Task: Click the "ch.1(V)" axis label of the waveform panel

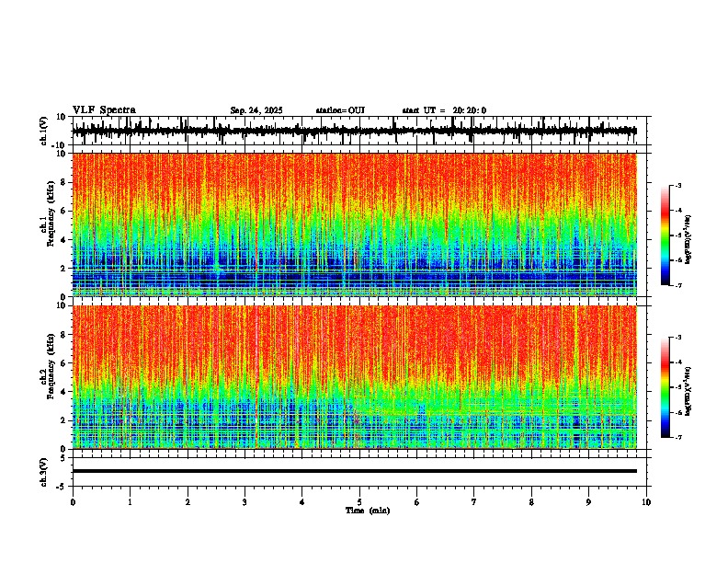Action: tap(44, 131)
